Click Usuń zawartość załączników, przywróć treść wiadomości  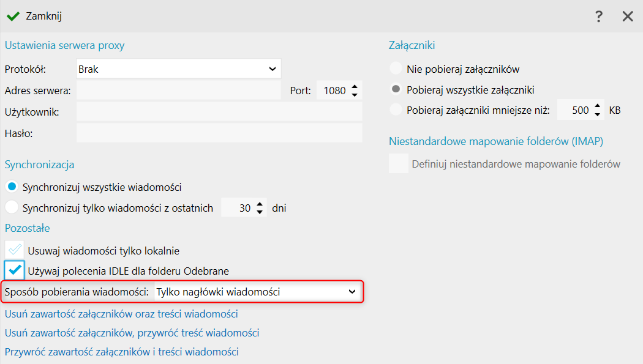[x=132, y=333]
